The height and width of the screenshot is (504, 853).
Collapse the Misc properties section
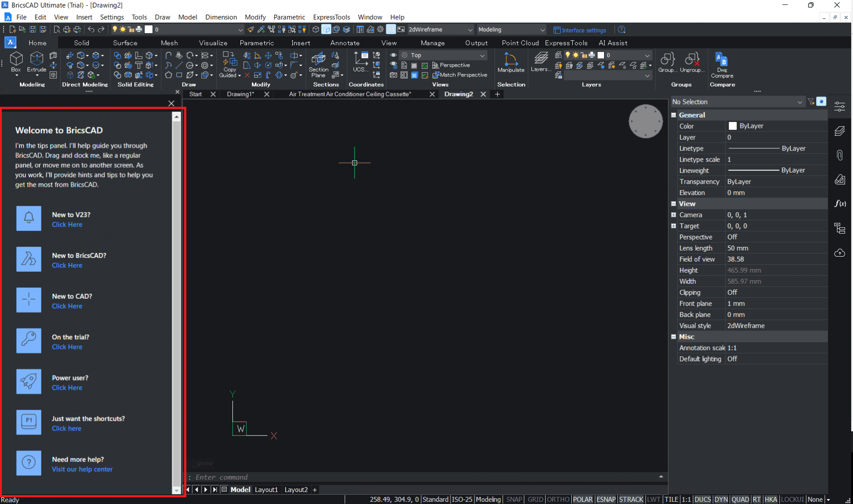pyautogui.click(x=674, y=337)
